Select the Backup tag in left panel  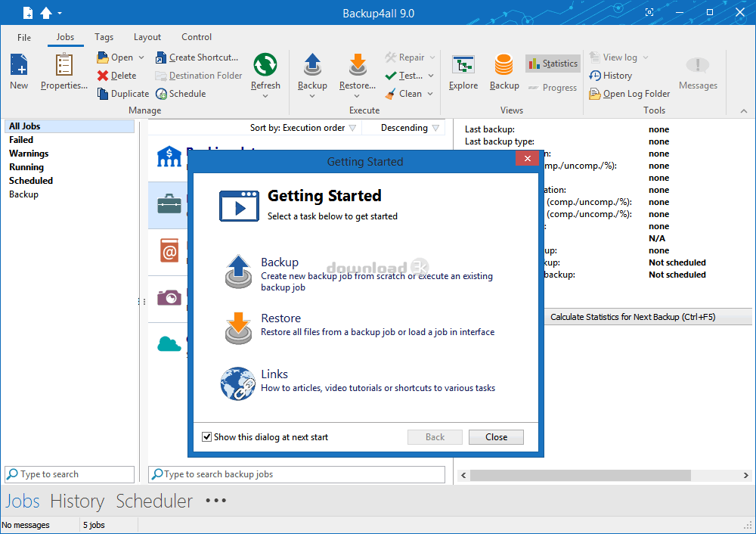[x=23, y=194]
